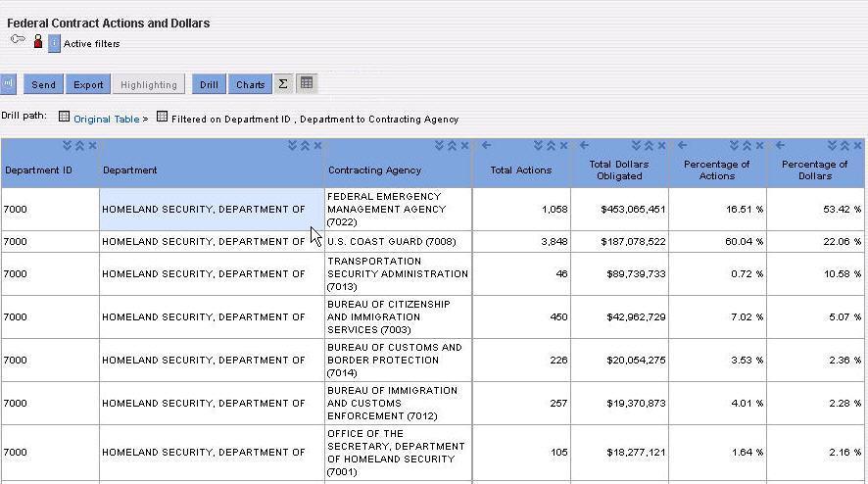The width and height of the screenshot is (868, 484).
Task: Move Total Dollars Obligated column left
Action: (585, 146)
